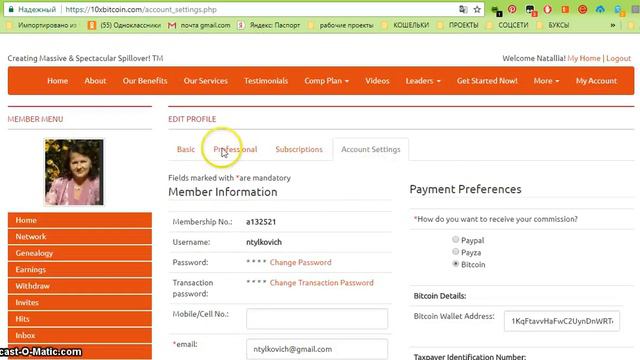The image size is (640, 360).
Task: Open Inbox in the member menu
Action: [80, 335]
